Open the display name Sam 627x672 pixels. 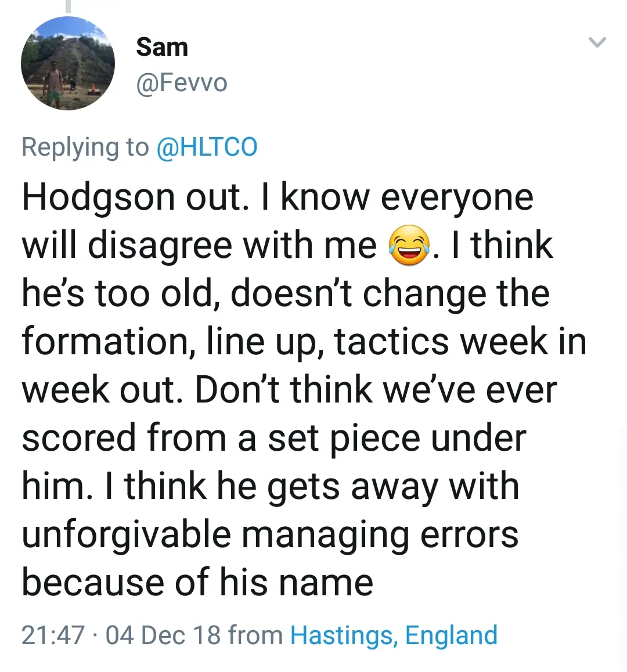(x=162, y=47)
